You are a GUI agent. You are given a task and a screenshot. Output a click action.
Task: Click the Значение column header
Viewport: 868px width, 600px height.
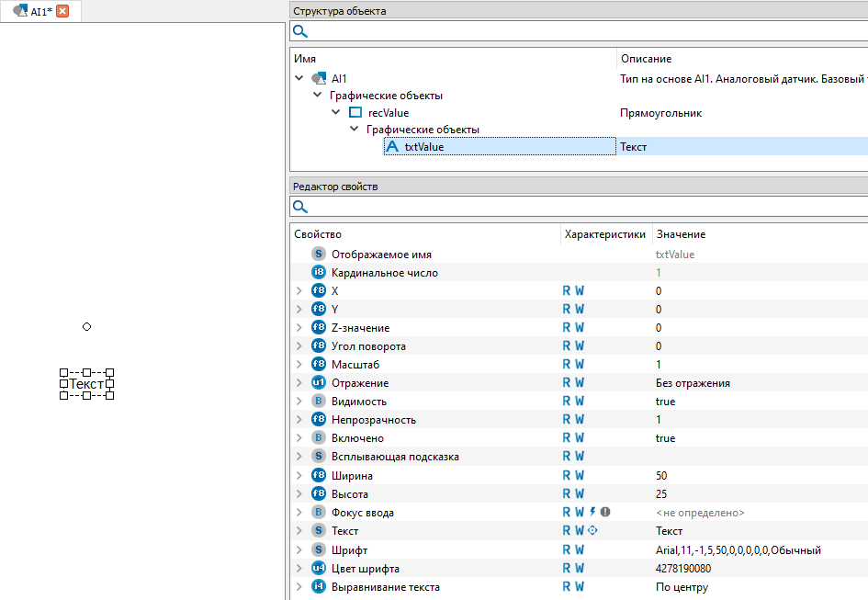[681, 234]
